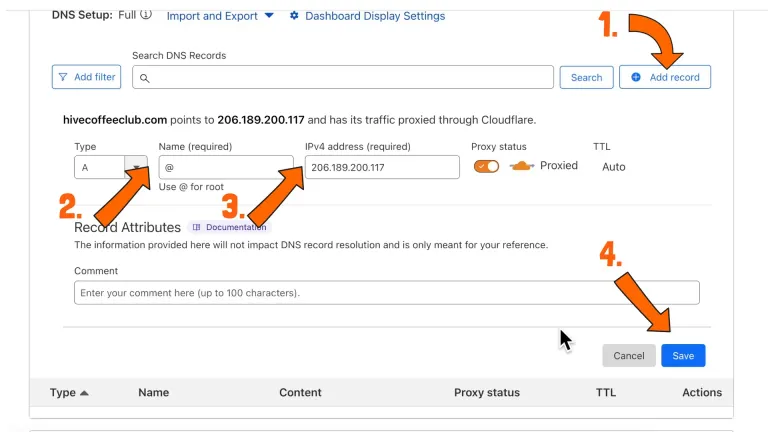The width and height of the screenshot is (768, 432).
Task: Click the Name column header
Action: (x=153, y=393)
